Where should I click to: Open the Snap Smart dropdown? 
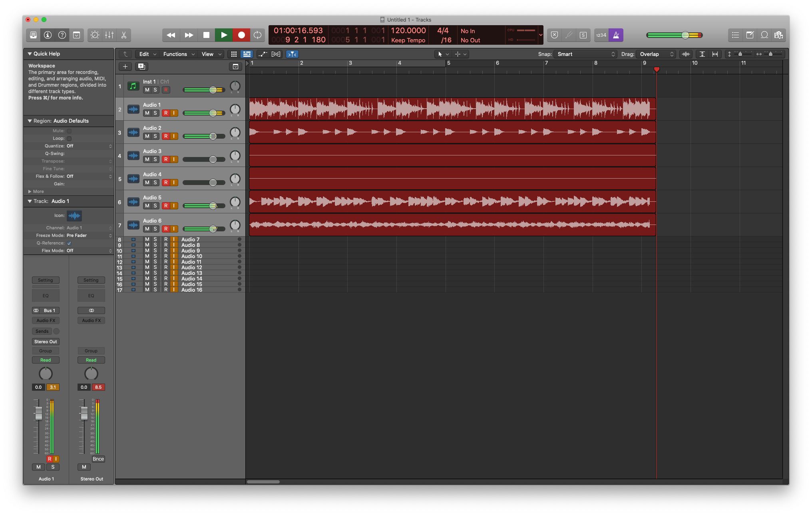point(585,54)
